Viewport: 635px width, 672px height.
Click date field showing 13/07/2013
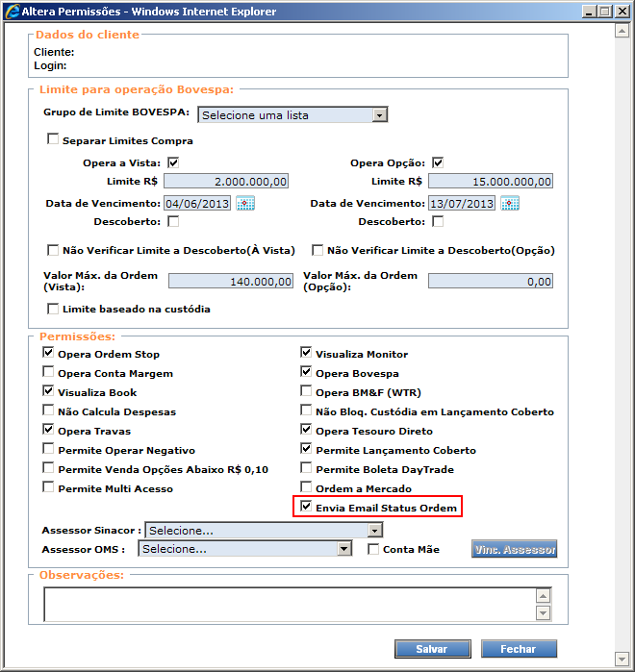click(462, 203)
